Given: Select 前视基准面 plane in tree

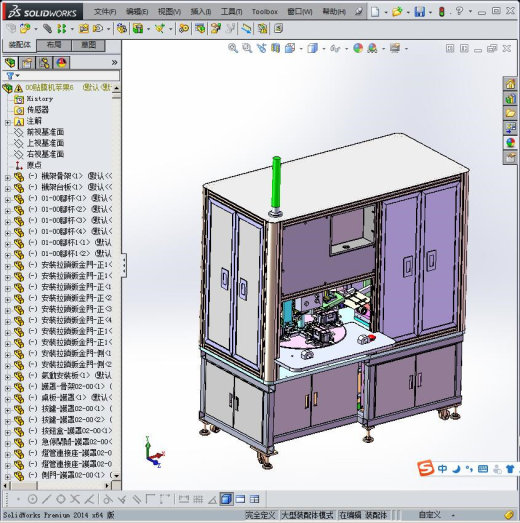Looking at the screenshot, I should point(45,132).
